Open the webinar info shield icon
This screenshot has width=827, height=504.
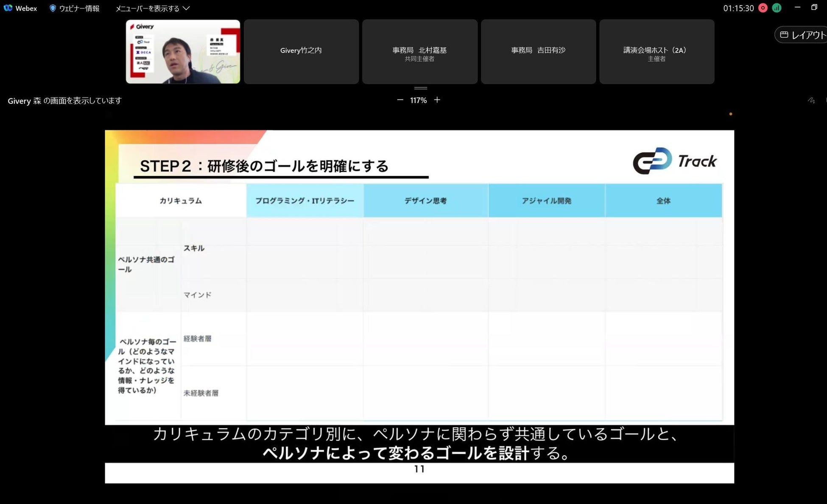53,8
